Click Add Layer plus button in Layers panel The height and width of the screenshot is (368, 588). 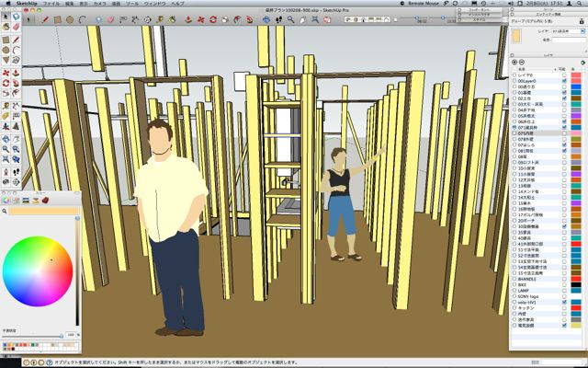coord(514,63)
